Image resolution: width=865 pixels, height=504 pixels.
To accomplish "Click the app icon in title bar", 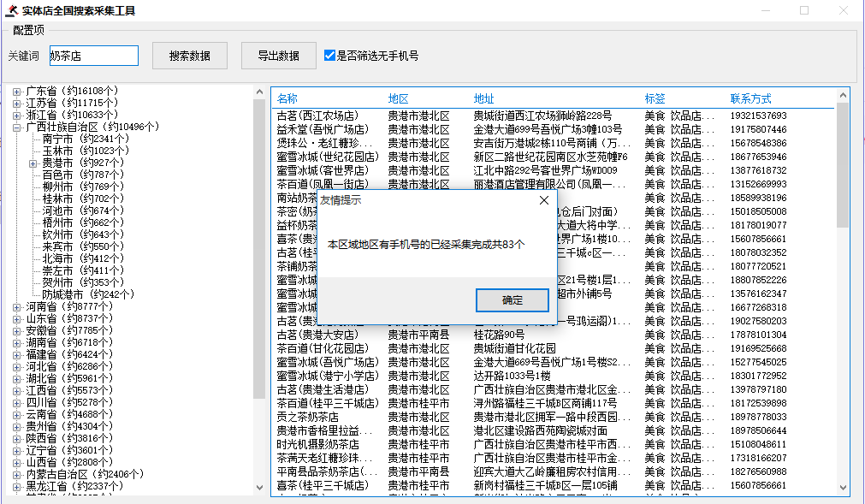I will pos(12,11).
